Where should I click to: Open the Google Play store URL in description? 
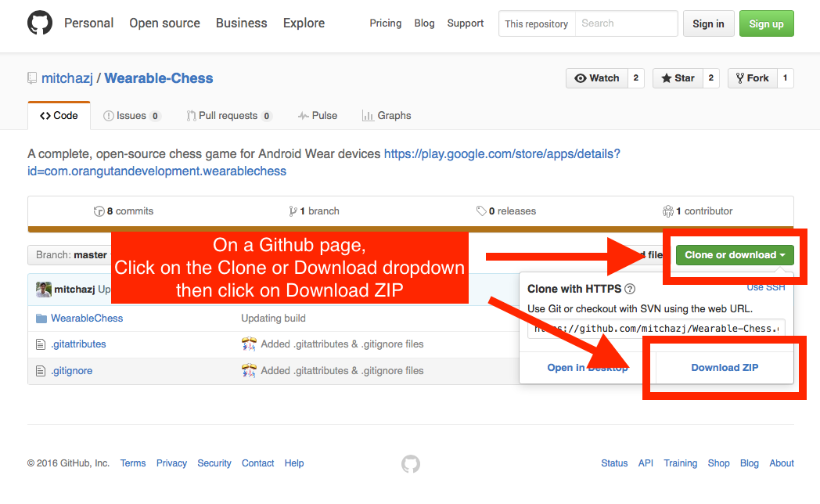point(324,163)
